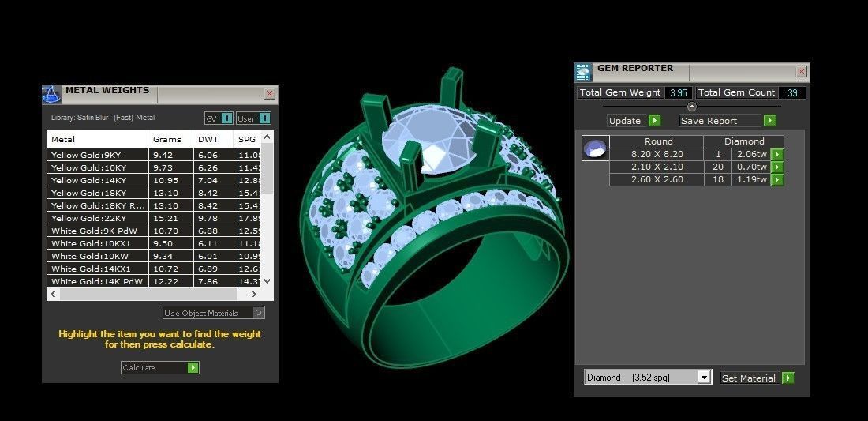
Task: Click the 7.04 DWT value for 14KY
Action: (208, 180)
